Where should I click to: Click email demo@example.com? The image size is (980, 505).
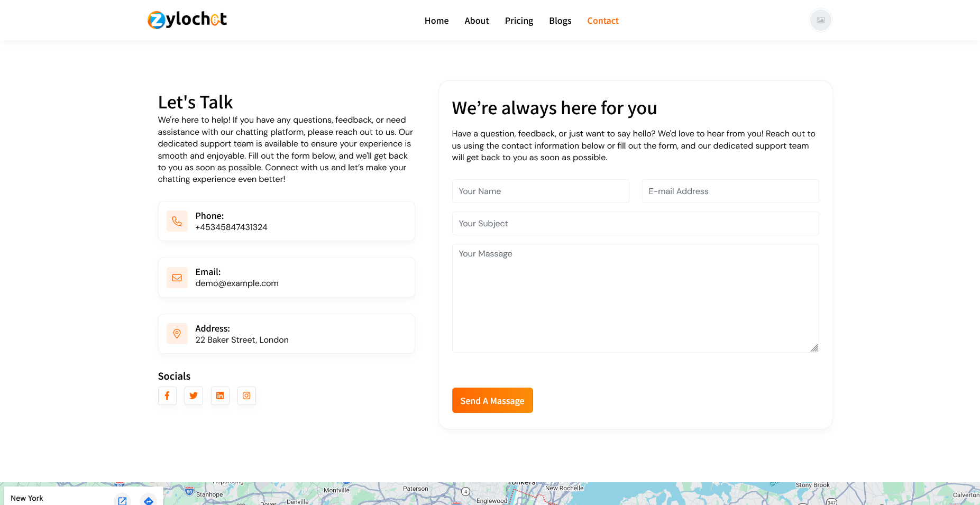tap(237, 283)
